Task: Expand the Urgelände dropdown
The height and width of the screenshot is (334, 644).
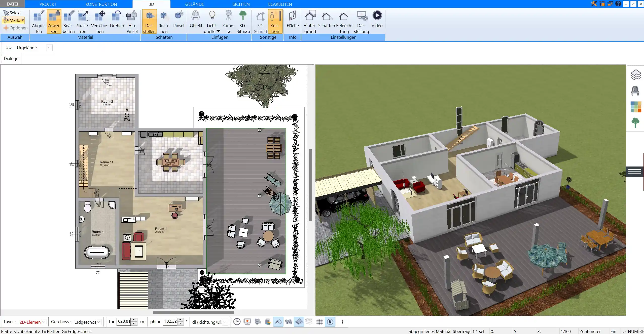Action: [x=49, y=48]
